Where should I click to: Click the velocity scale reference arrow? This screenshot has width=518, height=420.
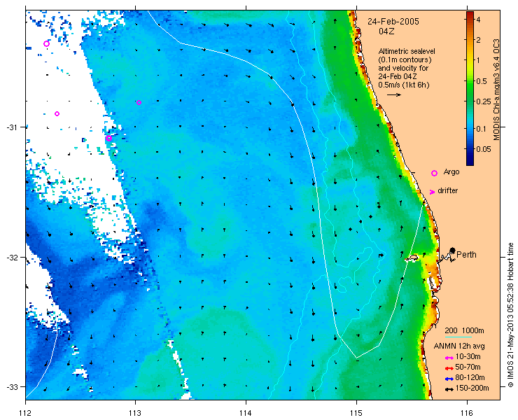pyautogui.click(x=394, y=94)
